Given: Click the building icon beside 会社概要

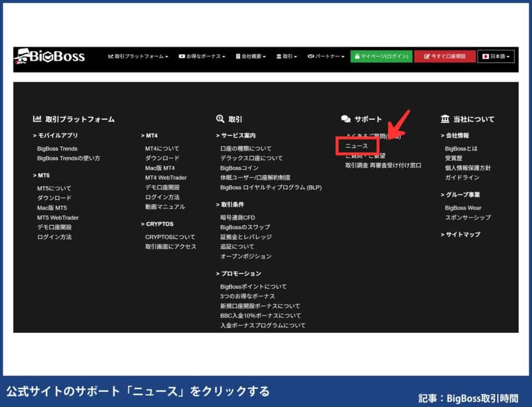Looking at the screenshot, I should 238,57.
